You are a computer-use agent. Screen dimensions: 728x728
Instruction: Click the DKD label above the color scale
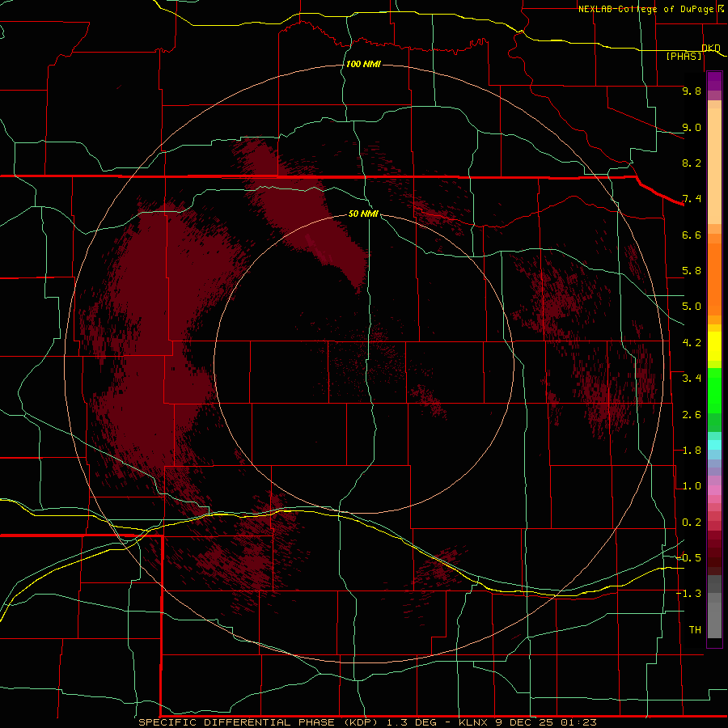click(711, 48)
